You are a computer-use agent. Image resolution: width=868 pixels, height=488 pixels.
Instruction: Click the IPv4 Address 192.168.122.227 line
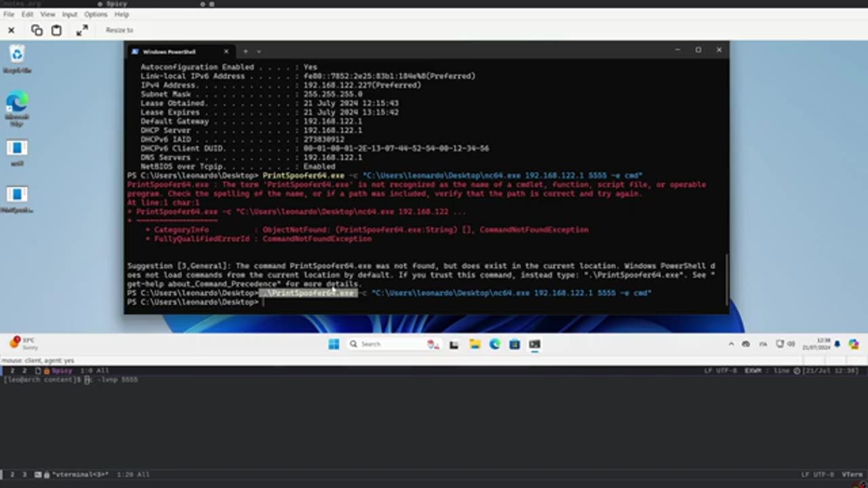point(281,85)
